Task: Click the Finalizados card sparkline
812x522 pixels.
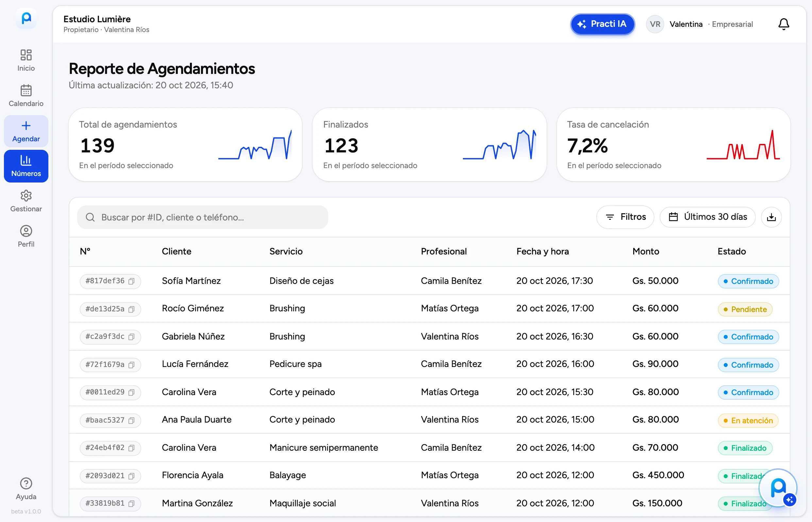Action: coord(499,144)
